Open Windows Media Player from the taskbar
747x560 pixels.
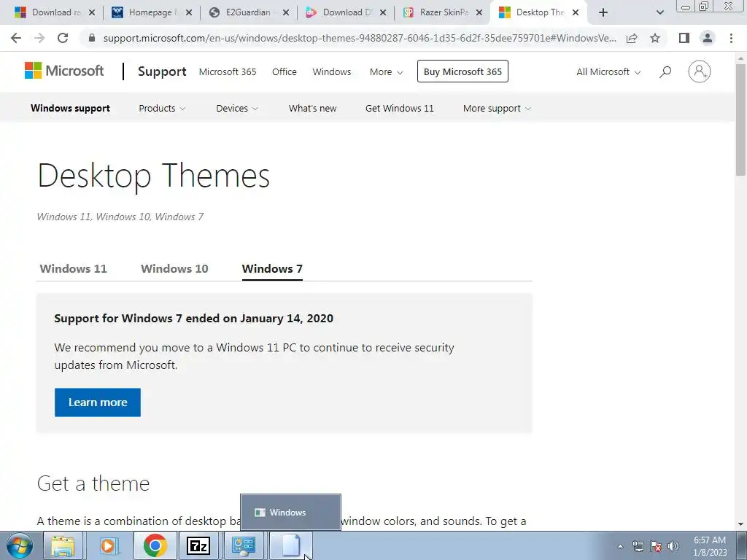point(109,545)
